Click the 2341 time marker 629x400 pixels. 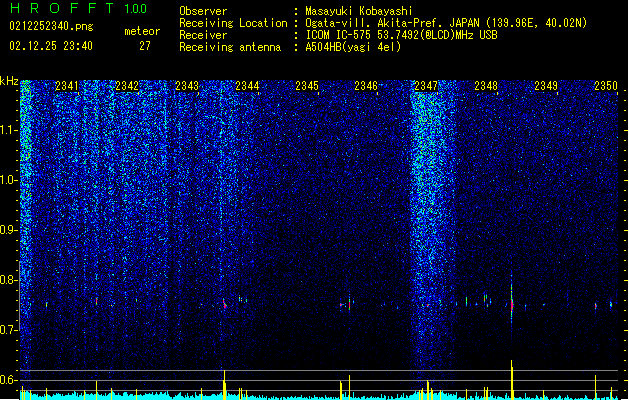tap(67, 86)
